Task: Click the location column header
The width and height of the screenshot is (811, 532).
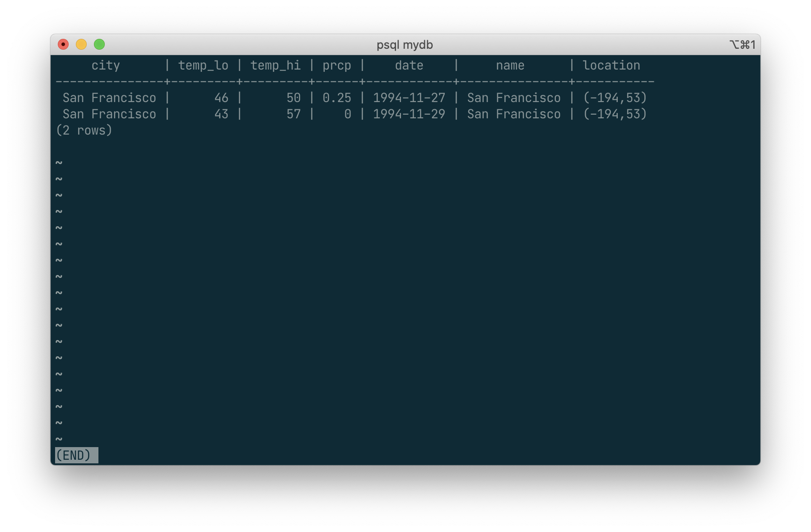Action: 611,65
